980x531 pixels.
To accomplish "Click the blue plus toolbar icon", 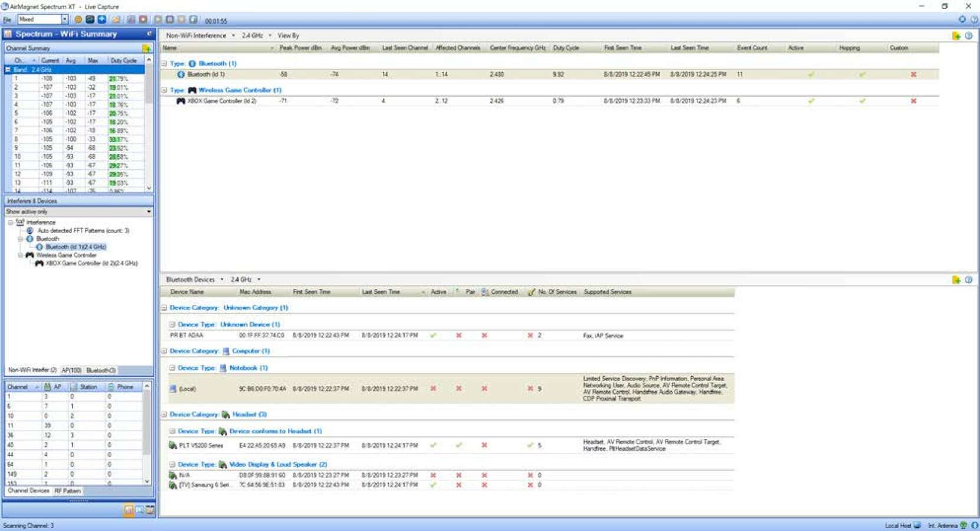I will 101,19.
